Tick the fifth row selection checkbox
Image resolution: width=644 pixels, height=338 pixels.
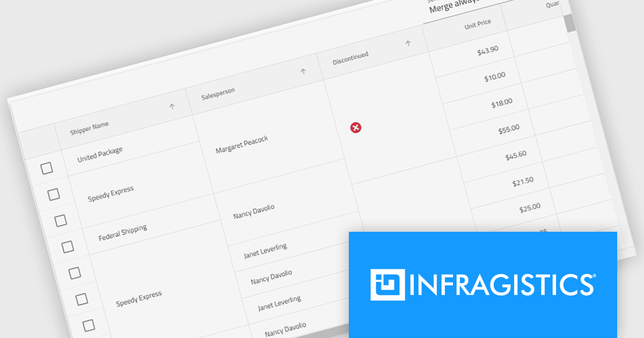click(x=75, y=273)
